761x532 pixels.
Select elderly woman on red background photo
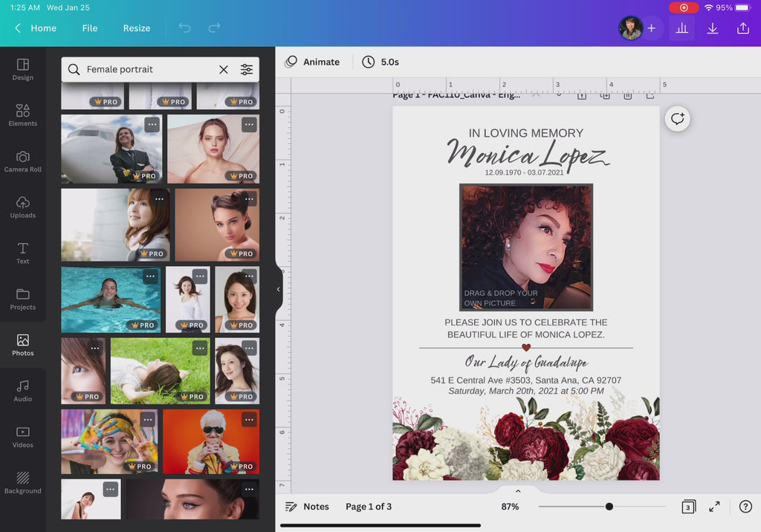211,441
